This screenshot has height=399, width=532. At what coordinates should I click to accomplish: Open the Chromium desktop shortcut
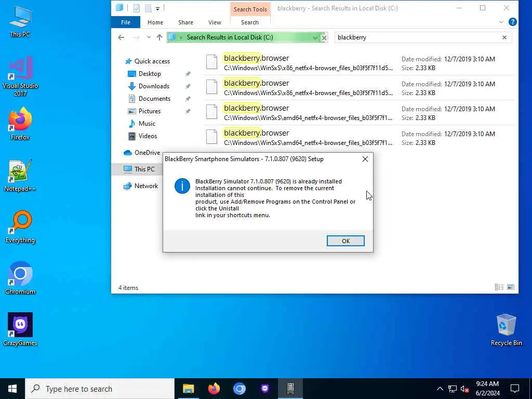click(20, 278)
